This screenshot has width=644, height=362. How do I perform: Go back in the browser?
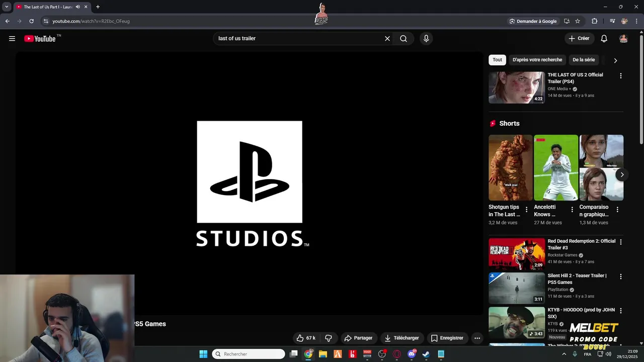click(7, 21)
